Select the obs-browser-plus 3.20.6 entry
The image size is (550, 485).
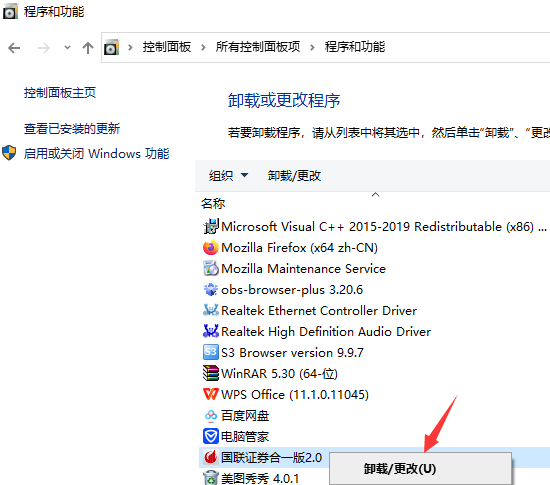click(x=292, y=290)
